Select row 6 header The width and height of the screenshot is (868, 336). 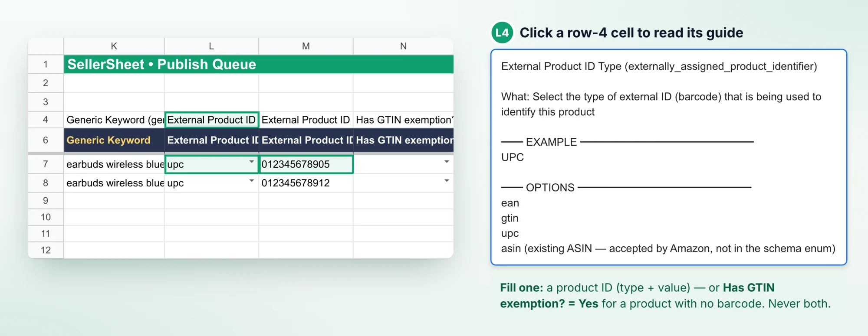point(46,140)
